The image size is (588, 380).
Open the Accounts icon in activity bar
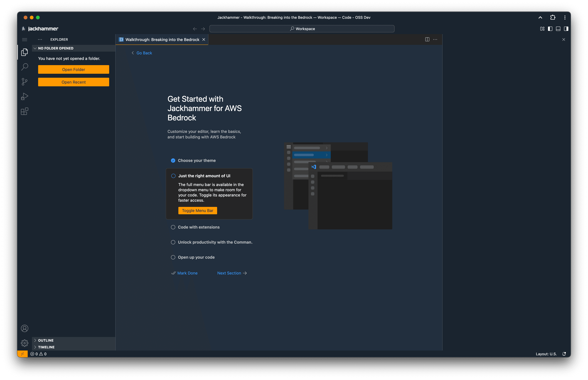click(24, 328)
